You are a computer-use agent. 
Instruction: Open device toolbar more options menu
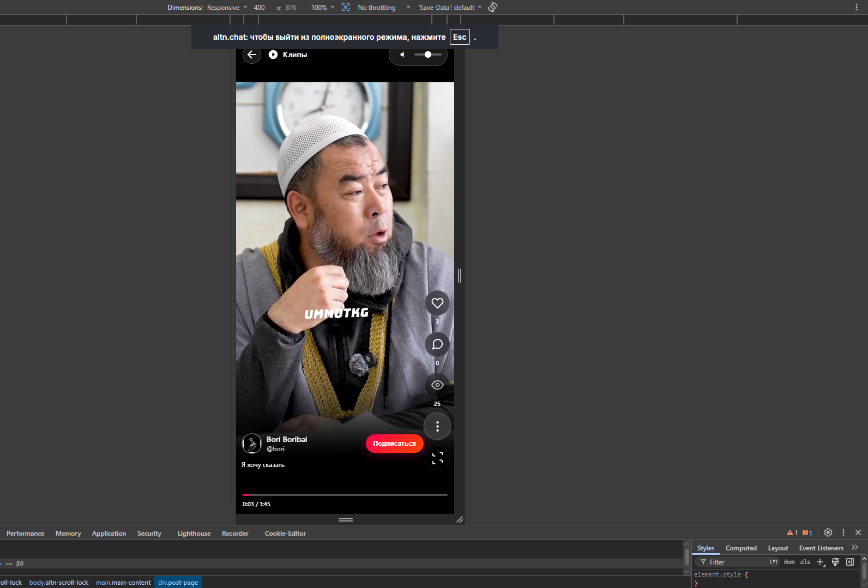pyautogui.click(x=857, y=7)
